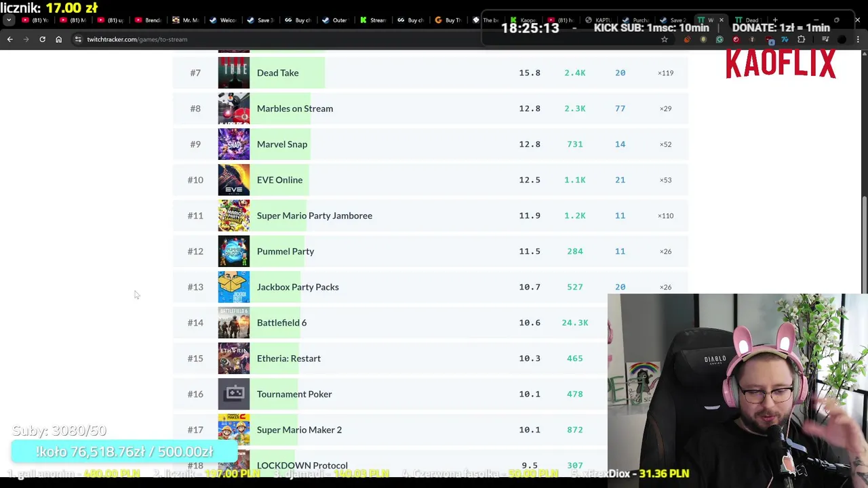Viewport: 868px width, 488px height.
Task: Click the 77 channels value
Action: tap(620, 108)
